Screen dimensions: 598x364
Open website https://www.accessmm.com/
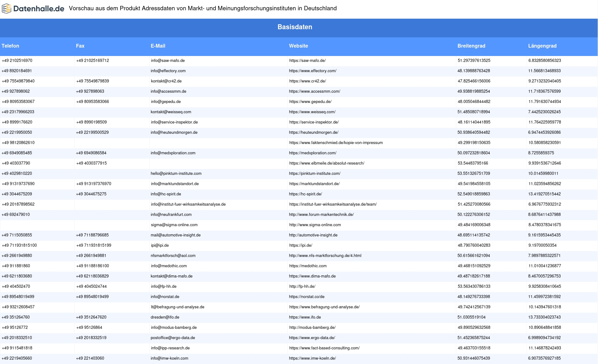point(315,91)
